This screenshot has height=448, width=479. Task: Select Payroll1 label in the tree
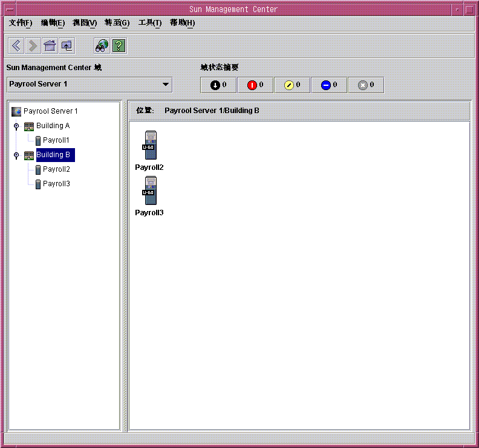coord(56,140)
